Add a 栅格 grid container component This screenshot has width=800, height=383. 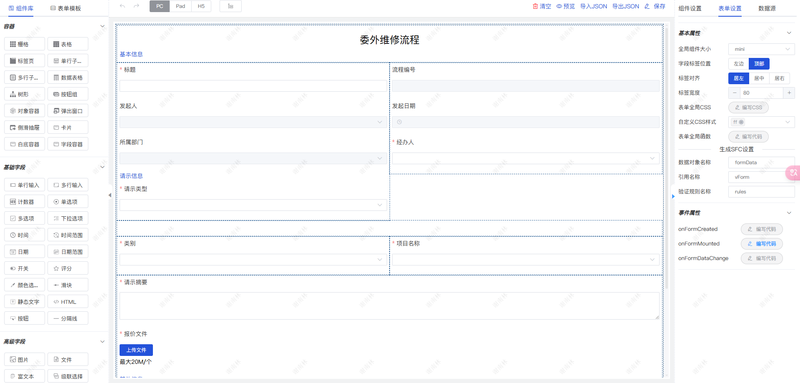[x=24, y=44]
